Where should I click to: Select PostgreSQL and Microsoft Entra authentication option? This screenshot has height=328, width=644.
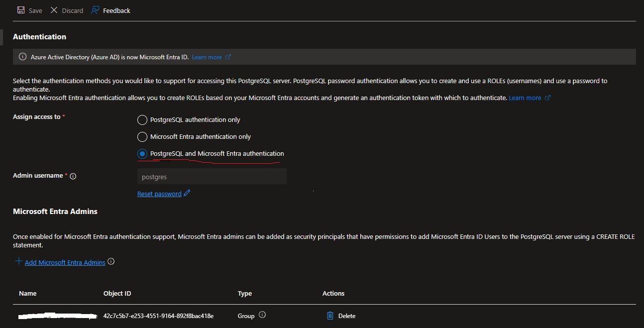142,153
